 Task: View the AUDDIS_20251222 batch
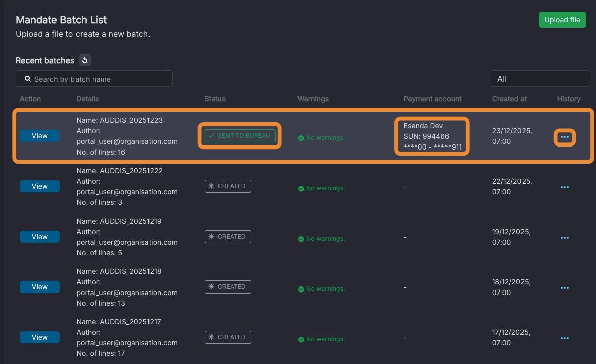[x=40, y=186]
